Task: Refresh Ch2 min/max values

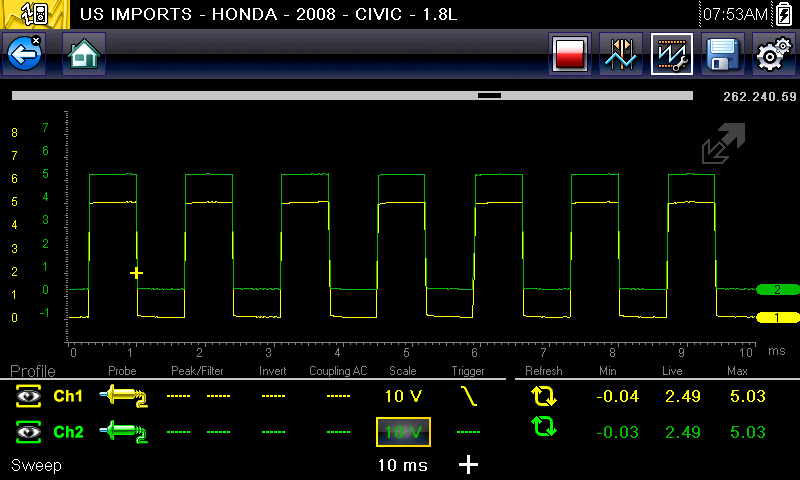Action: click(543, 431)
